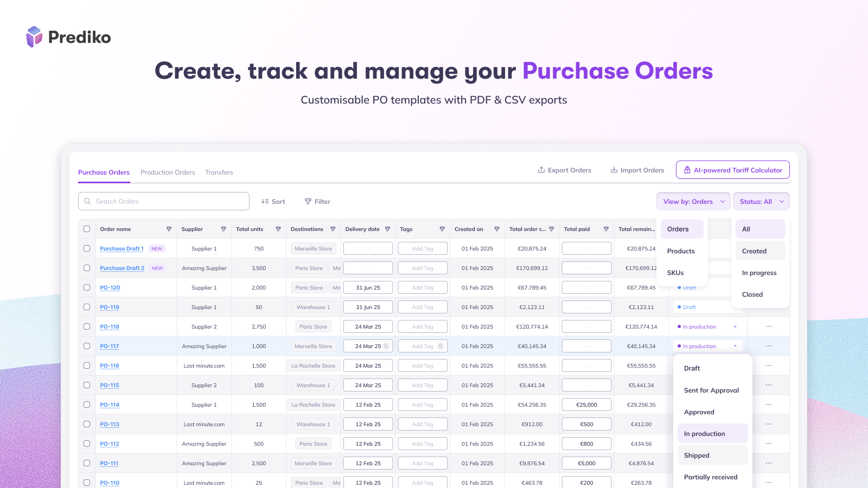Select the Purchase Draft 1 row checkbox

click(87, 248)
